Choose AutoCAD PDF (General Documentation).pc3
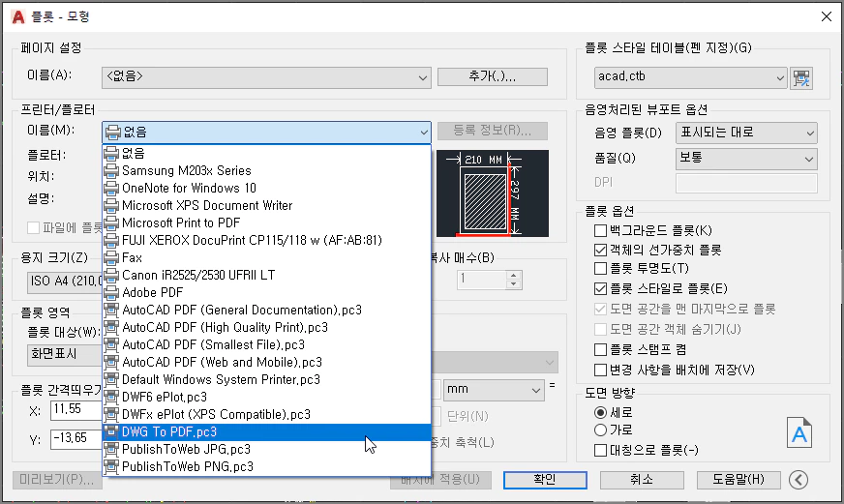The width and height of the screenshot is (844, 504). click(x=267, y=310)
